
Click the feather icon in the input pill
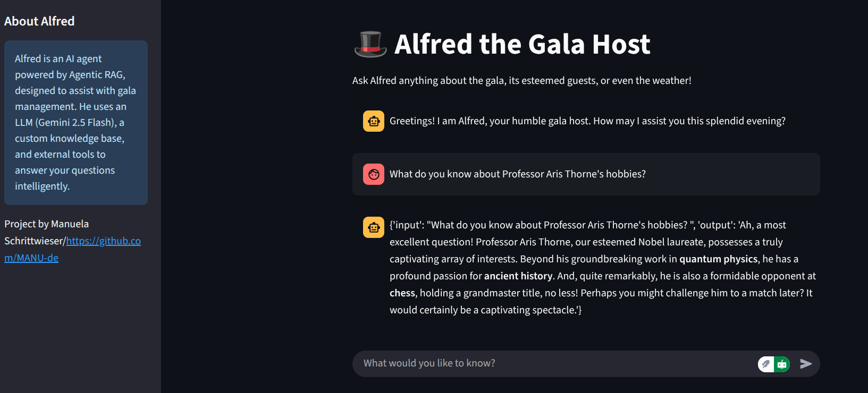tap(766, 364)
